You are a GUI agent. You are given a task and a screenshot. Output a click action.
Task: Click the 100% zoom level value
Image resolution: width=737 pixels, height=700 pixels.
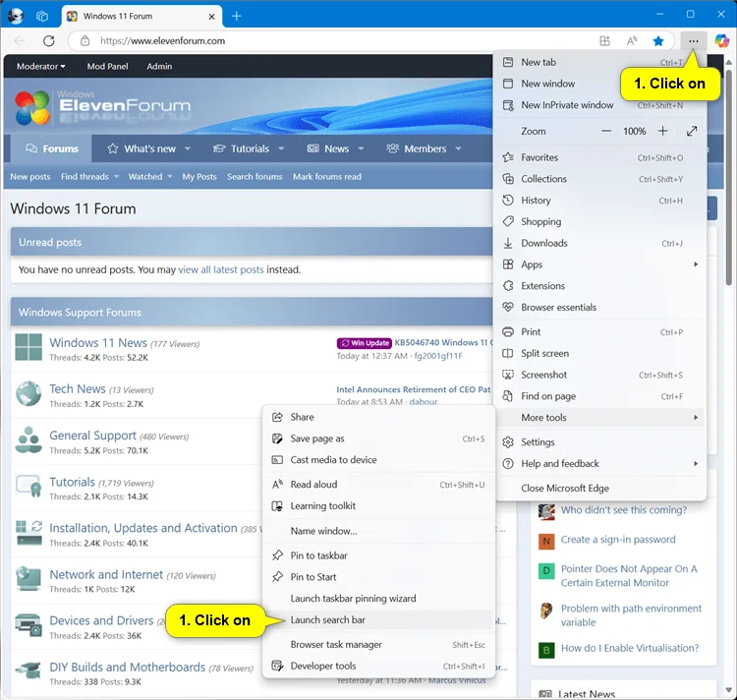(x=635, y=131)
